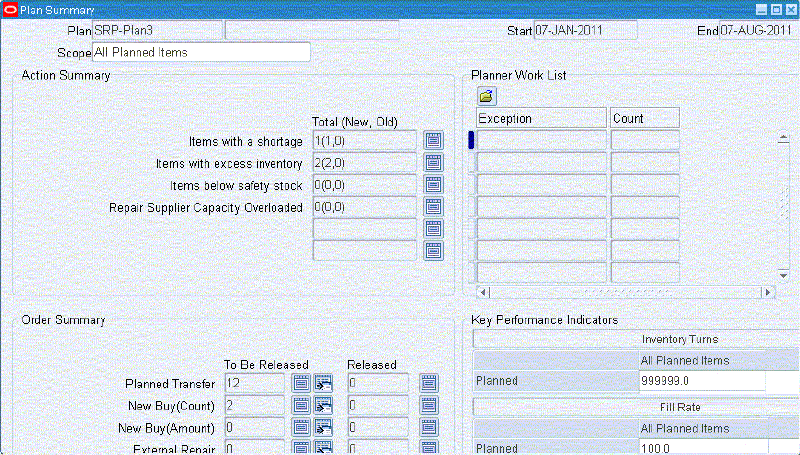Click the New Buy(Amount) To Be Released field
This screenshot has height=455, width=800.
(x=255, y=427)
